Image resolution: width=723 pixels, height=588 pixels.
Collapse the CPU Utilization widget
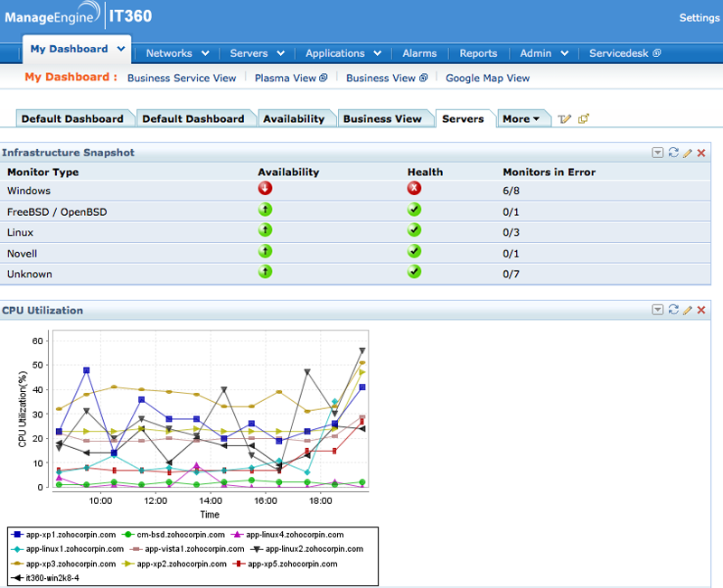coord(658,310)
